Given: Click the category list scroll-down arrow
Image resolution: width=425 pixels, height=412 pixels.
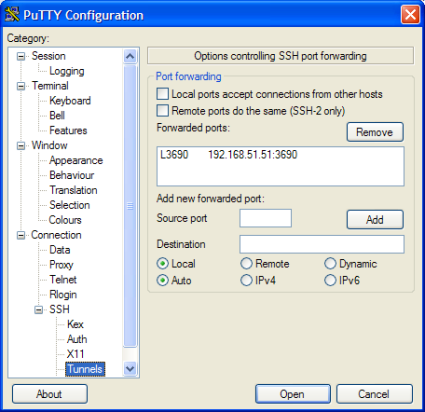Looking at the screenshot, I should tap(130, 369).
